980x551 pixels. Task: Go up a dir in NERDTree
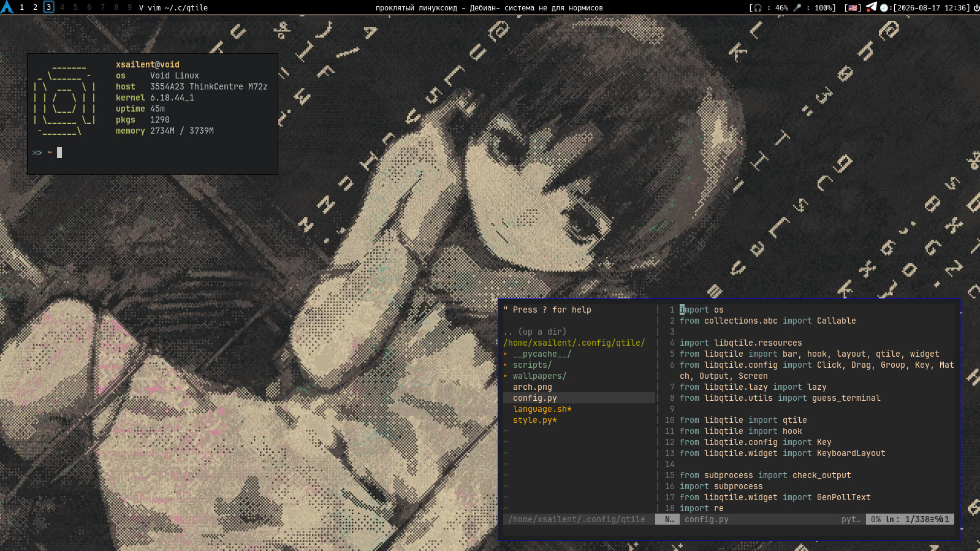[534, 332]
